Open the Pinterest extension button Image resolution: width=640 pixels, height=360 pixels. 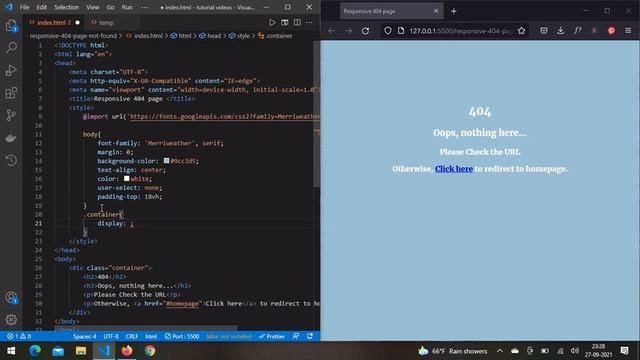click(611, 31)
